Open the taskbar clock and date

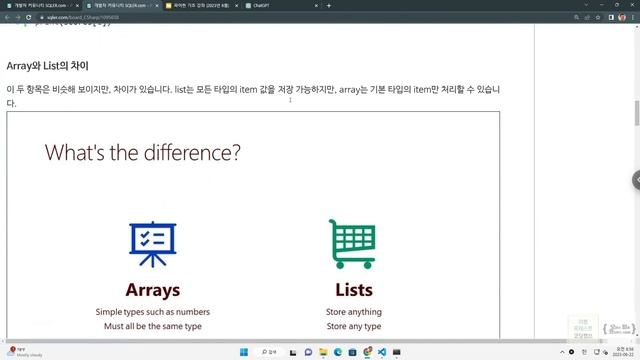[624, 352]
